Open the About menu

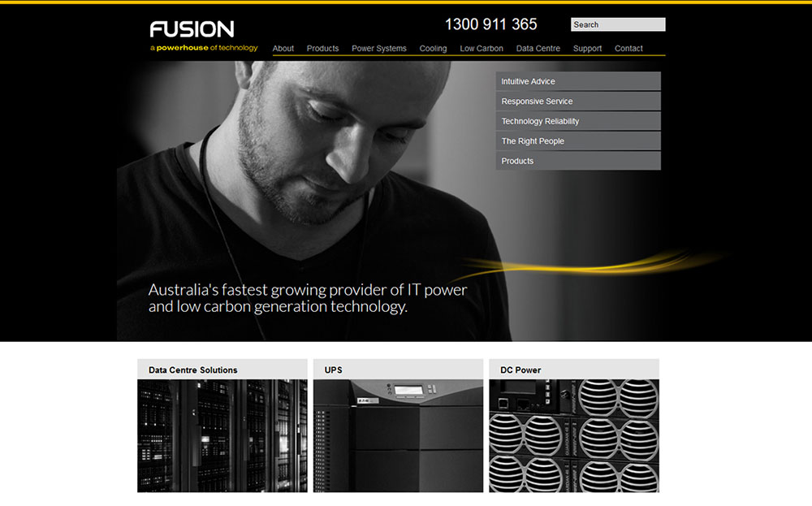(x=283, y=49)
